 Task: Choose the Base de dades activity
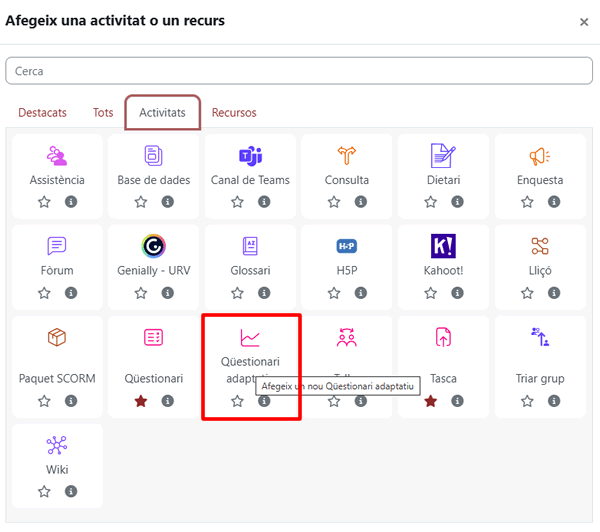(153, 156)
